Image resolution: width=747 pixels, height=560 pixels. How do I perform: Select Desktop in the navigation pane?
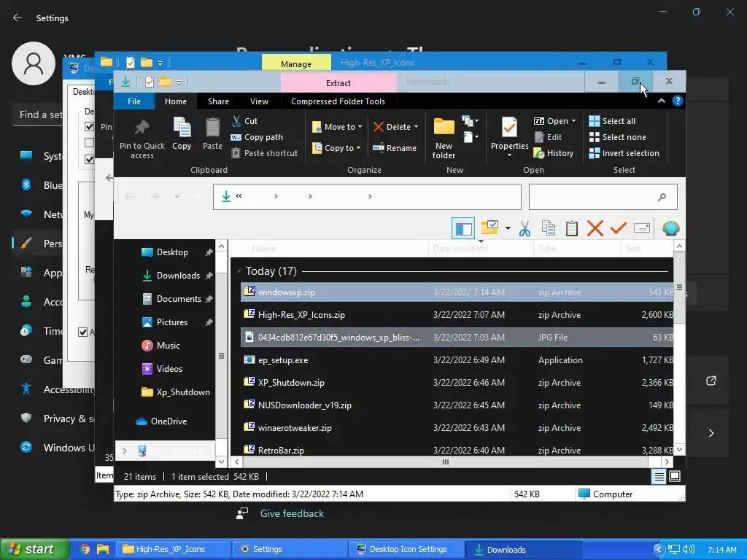click(172, 252)
